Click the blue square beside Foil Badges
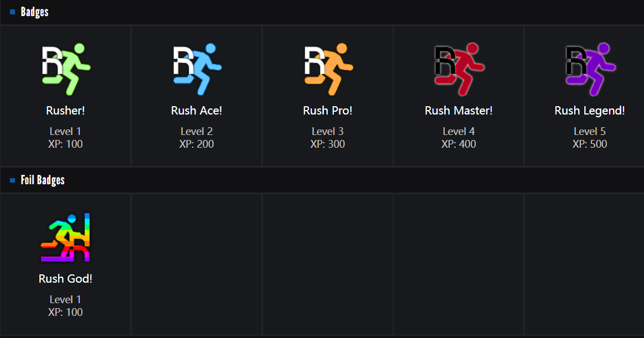The height and width of the screenshot is (338, 644). click(x=13, y=180)
